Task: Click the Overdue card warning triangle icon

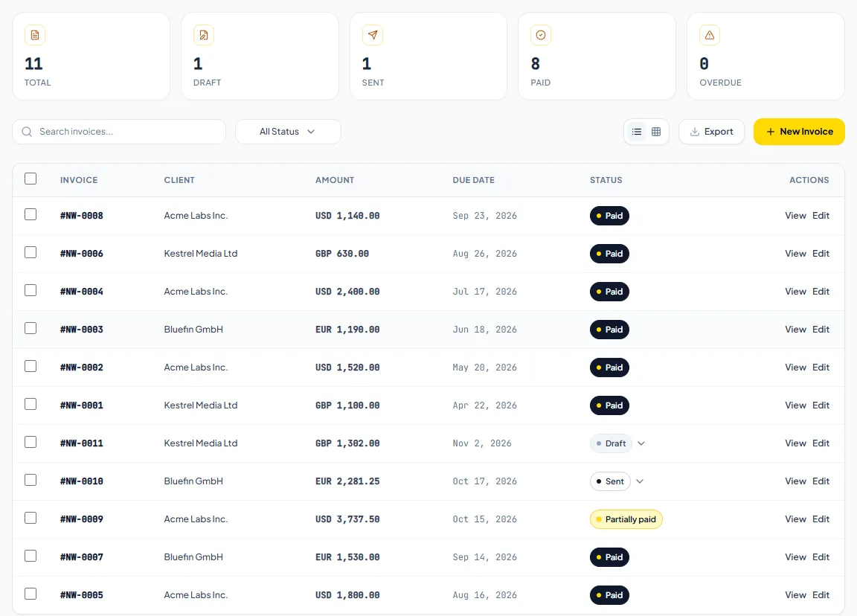Action: (x=710, y=35)
